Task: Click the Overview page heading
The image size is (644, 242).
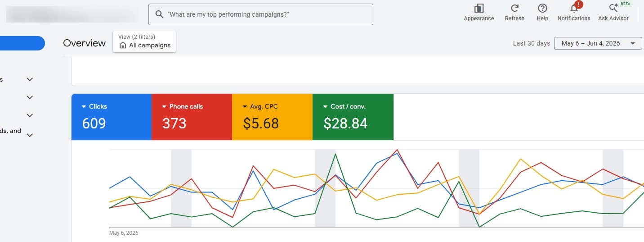Action: (84, 43)
